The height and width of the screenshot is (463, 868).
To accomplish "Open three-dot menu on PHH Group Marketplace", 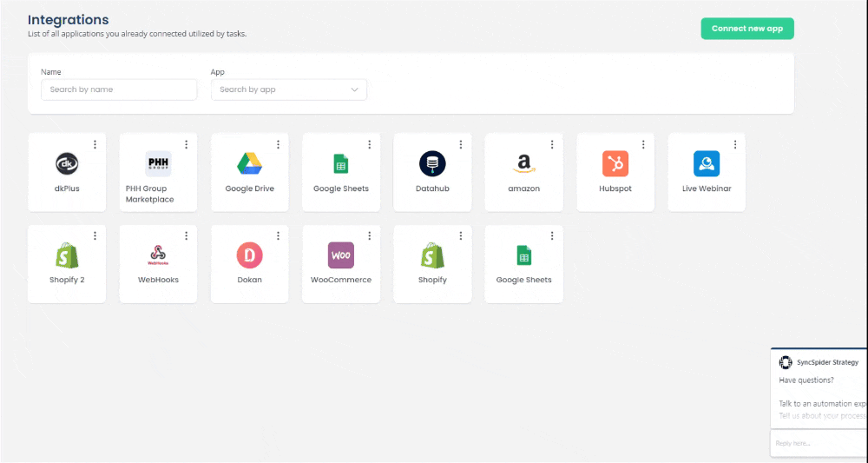I will pyautogui.click(x=187, y=144).
